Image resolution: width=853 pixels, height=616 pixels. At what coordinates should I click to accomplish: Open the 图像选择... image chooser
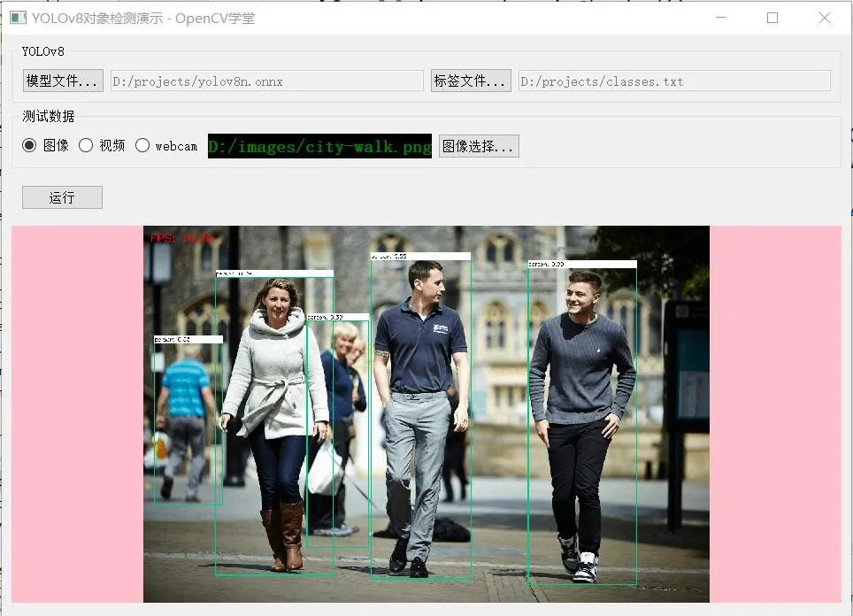click(x=478, y=145)
